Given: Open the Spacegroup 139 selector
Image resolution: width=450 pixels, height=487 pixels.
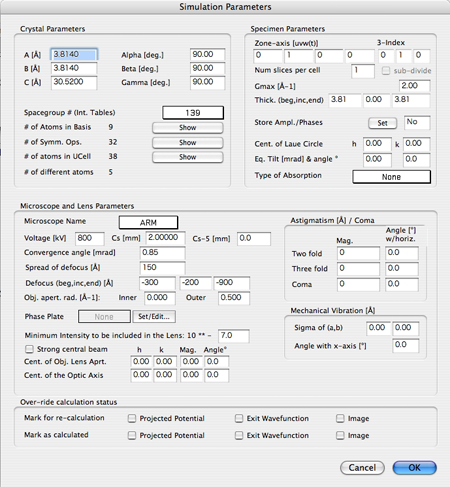Looking at the screenshot, I should pos(193,113).
